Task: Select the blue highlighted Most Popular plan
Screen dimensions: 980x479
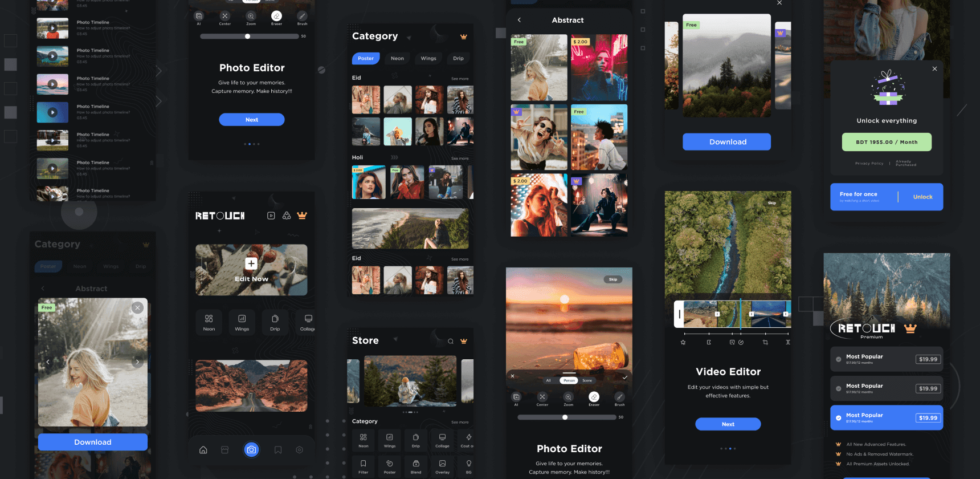Action: [x=886, y=417]
